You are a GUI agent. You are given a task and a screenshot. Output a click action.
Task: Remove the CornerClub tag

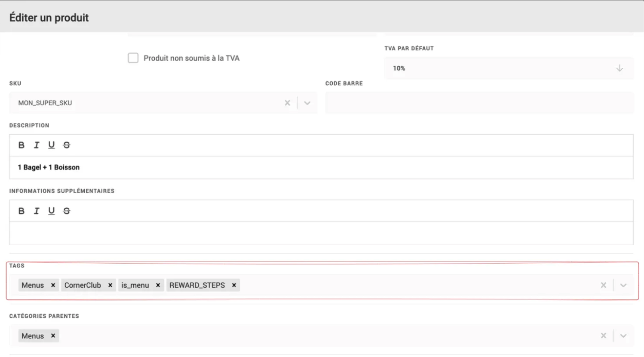110,285
